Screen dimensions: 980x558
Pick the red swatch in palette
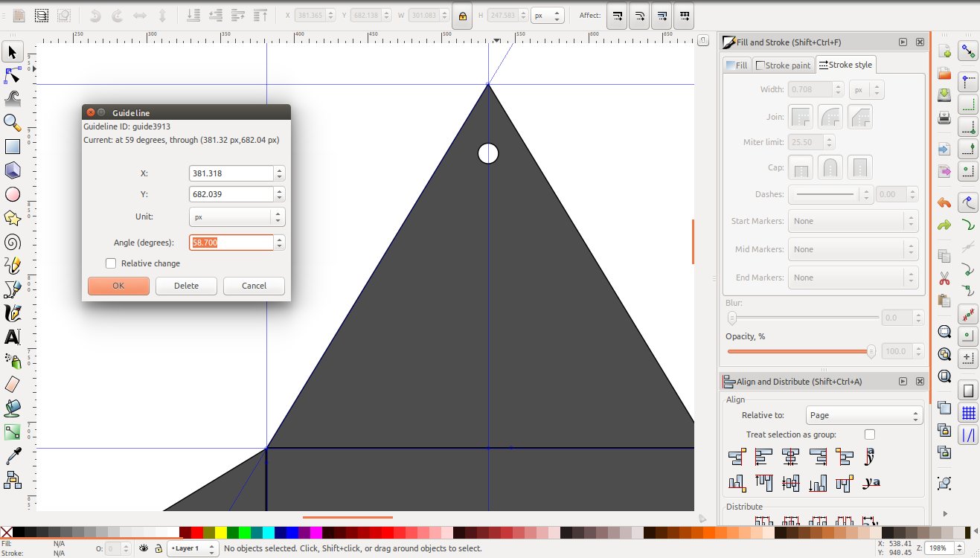[197, 532]
